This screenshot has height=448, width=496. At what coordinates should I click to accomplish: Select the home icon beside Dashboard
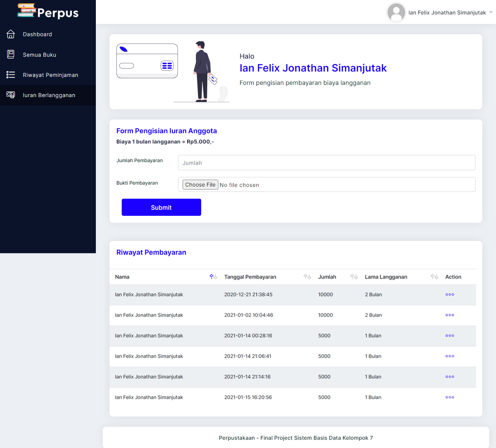[x=11, y=34]
